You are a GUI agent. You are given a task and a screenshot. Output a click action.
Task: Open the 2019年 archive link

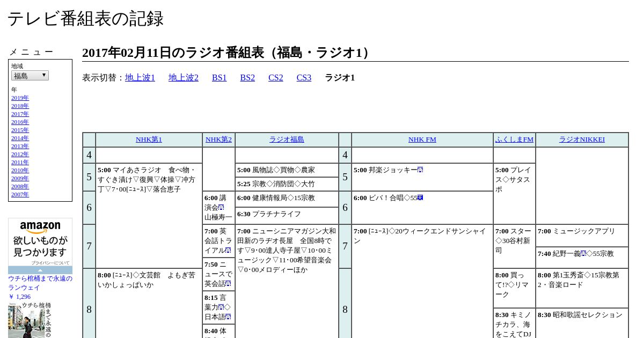(20, 98)
